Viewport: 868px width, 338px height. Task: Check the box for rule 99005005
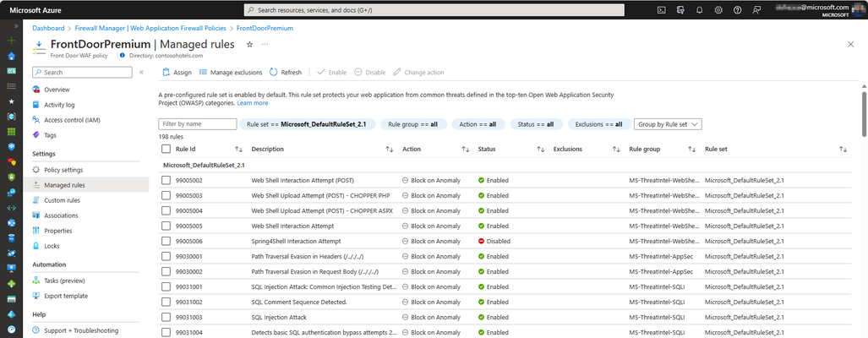(166, 226)
